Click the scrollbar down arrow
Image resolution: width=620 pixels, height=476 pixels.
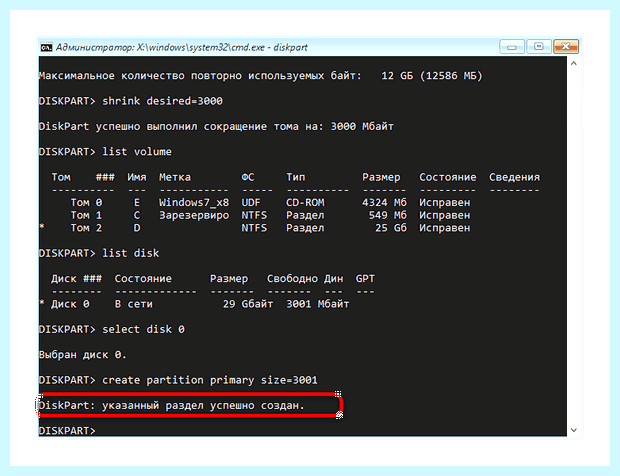click(x=574, y=430)
